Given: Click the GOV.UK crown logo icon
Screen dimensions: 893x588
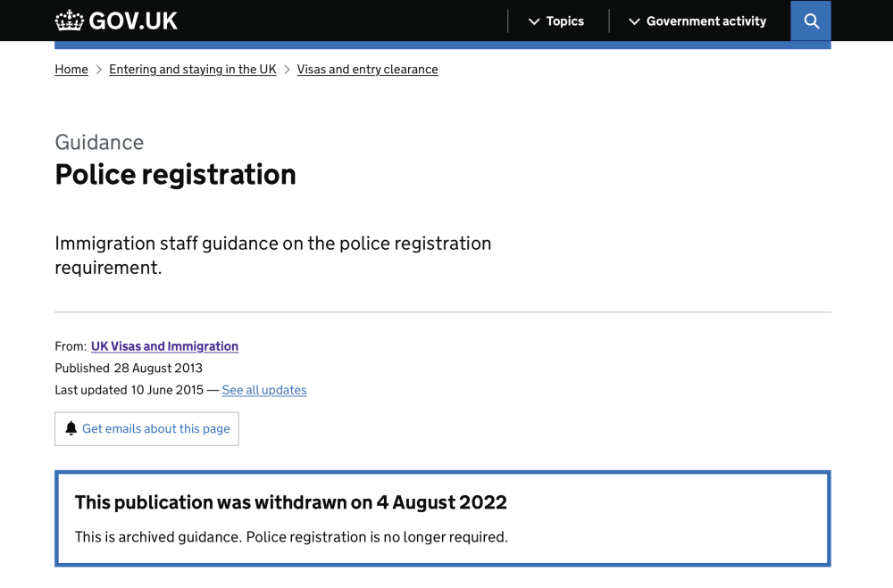Looking at the screenshot, I should pyautogui.click(x=69, y=20).
